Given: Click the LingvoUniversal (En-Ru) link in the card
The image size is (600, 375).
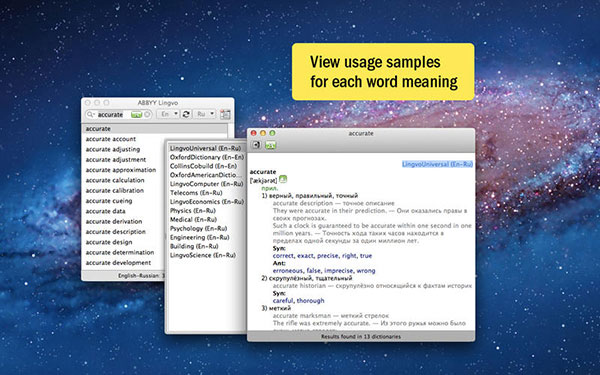Looking at the screenshot, I should coord(437,164).
